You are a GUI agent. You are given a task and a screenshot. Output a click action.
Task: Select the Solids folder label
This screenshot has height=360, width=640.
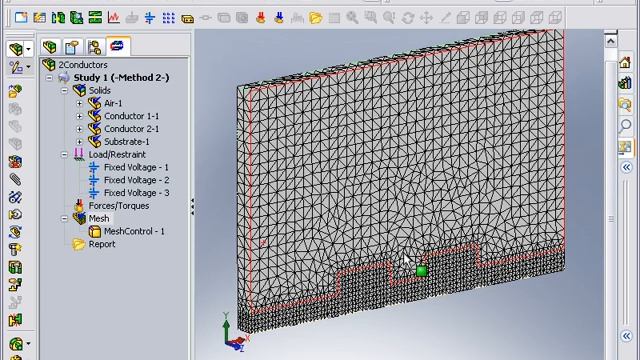100,90
